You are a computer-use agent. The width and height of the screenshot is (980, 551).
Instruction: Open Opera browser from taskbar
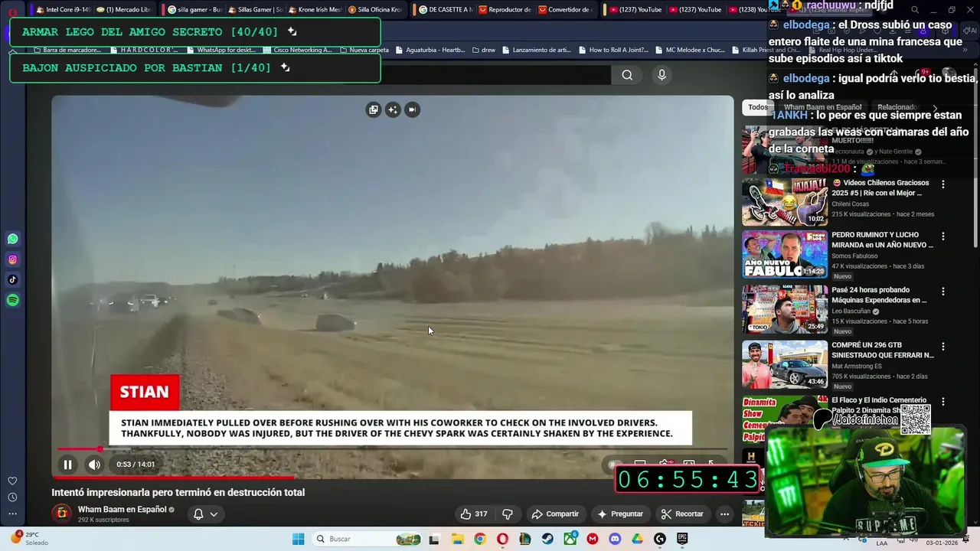tap(502, 539)
